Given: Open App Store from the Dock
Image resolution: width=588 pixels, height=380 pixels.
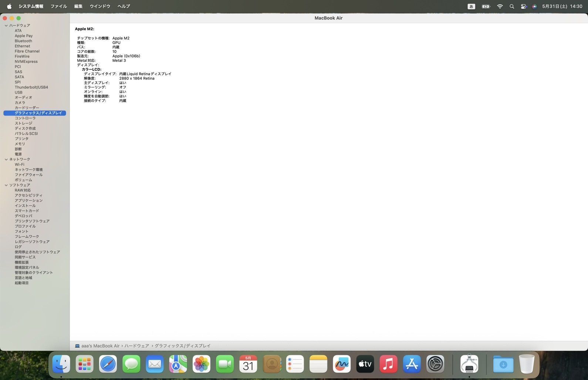Looking at the screenshot, I should tap(412, 364).
